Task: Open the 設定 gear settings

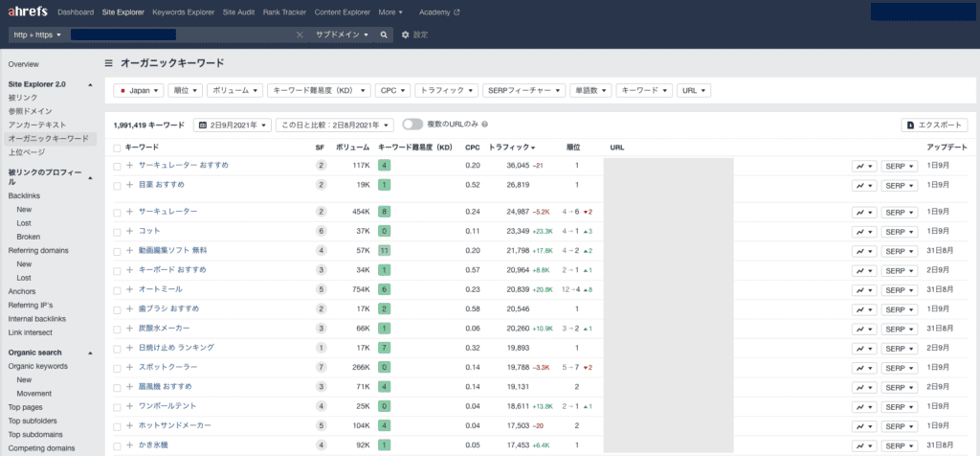Action: pyautogui.click(x=415, y=35)
